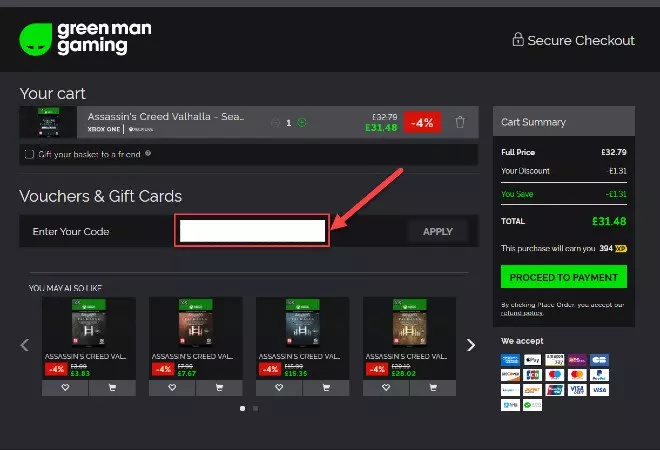Apply the voucher code with APPLY button

point(438,231)
